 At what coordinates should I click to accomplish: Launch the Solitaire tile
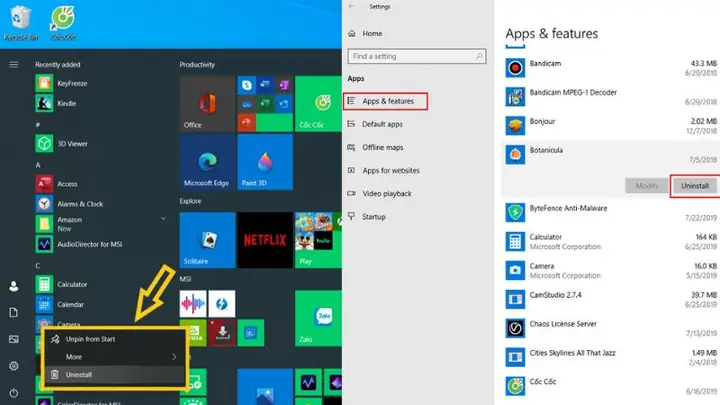tap(207, 240)
